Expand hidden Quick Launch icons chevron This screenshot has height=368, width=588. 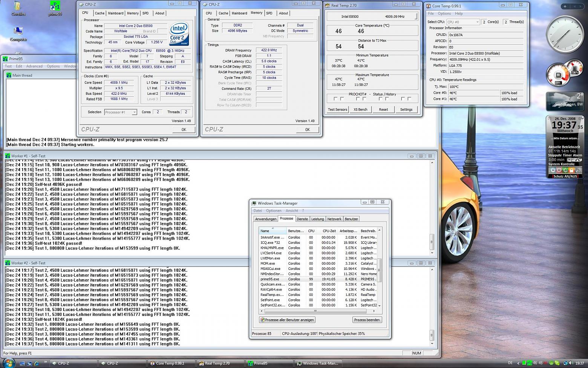(46, 362)
